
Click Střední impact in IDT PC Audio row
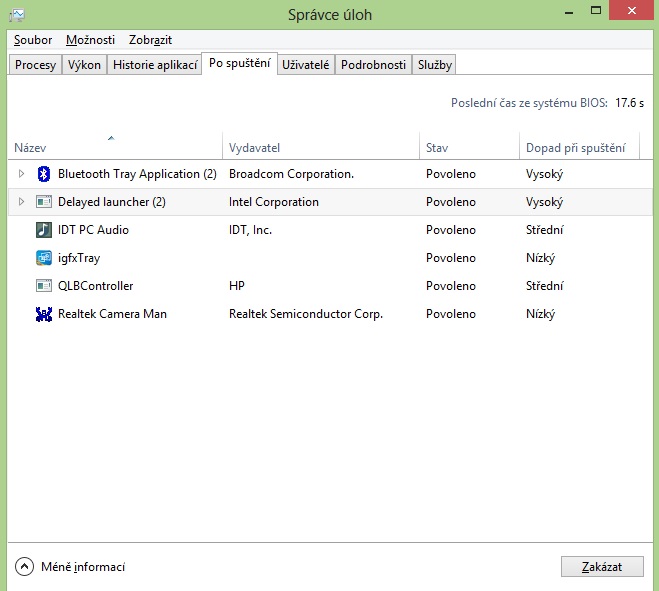pos(545,230)
